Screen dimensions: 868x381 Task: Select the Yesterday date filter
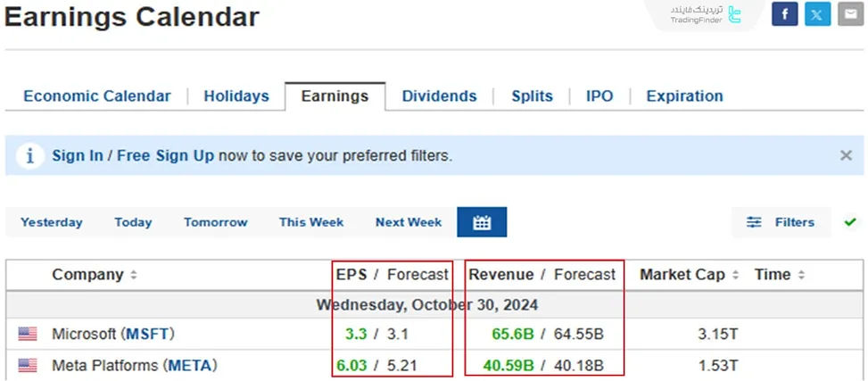[x=52, y=222]
